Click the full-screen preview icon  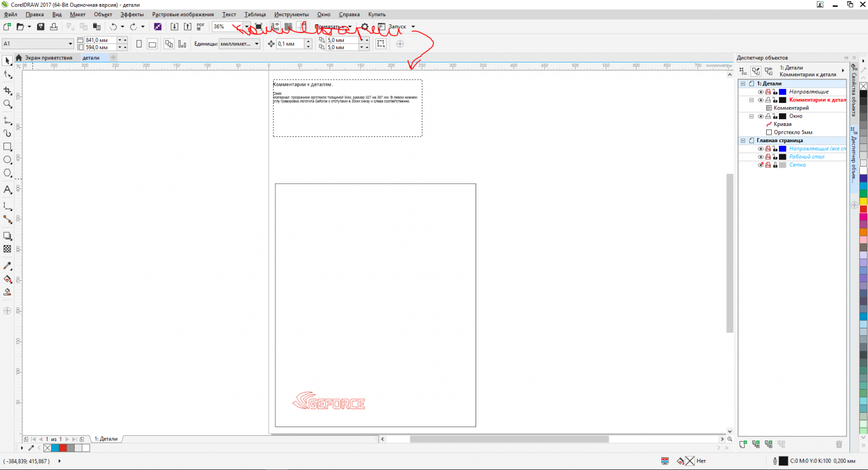259,27
